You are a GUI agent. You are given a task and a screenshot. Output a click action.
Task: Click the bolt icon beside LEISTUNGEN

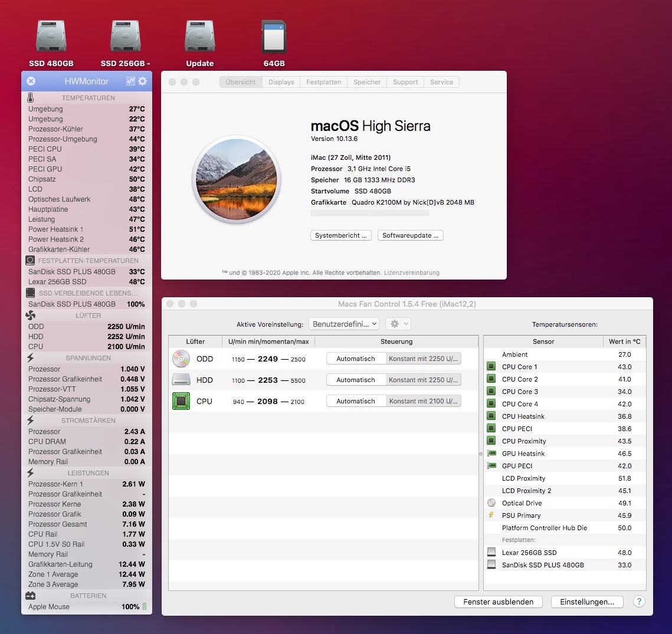coord(31,473)
